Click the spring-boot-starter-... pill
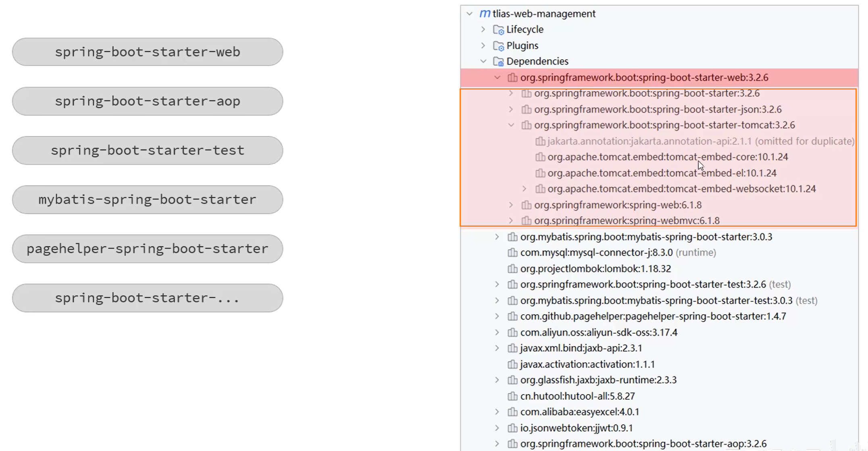This screenshot has height=451, width=868. tap(148, 298)
